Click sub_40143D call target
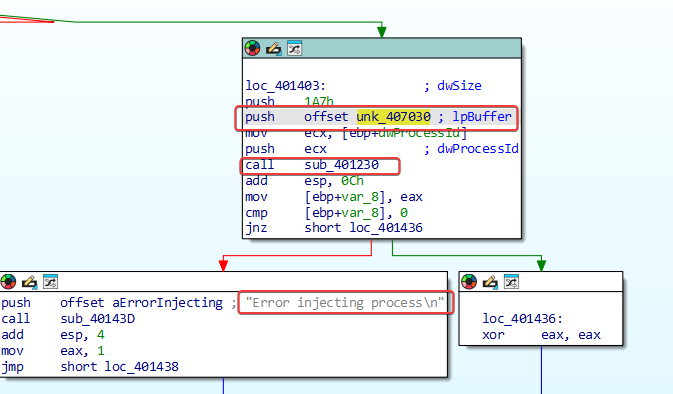The height and width of the screenshot is (394, 673). (x=97, y=319)
